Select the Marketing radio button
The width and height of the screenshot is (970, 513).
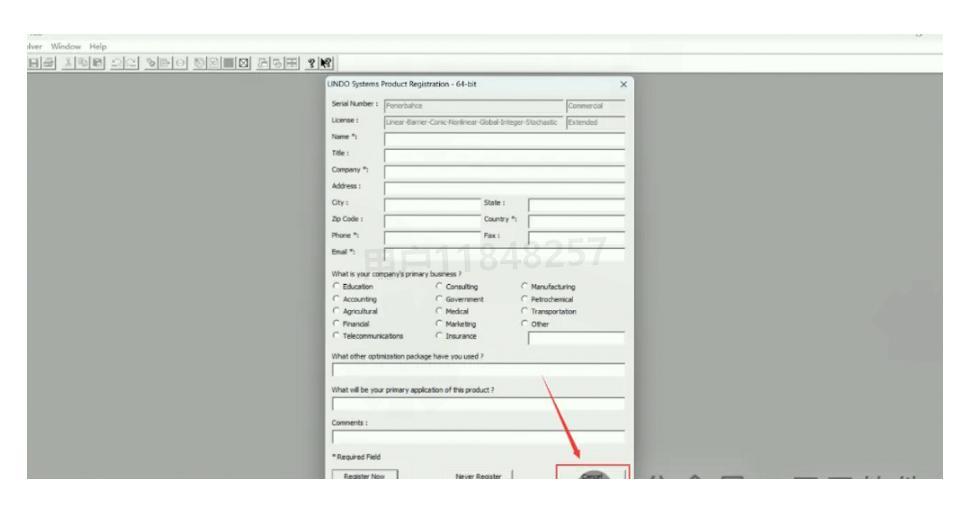[439, 323]
